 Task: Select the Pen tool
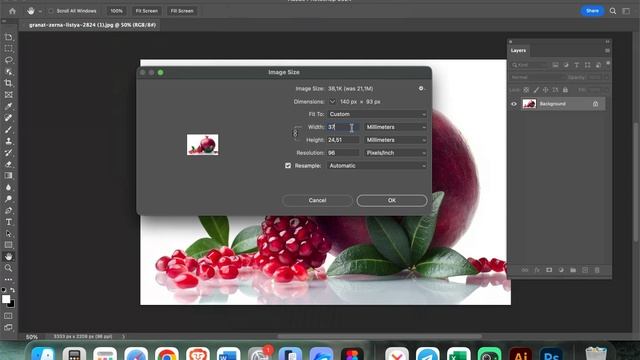point(9,211)
